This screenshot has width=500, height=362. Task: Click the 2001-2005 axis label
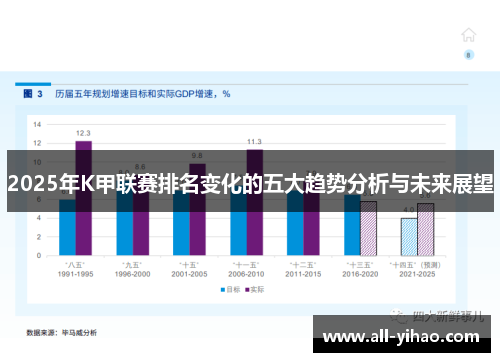pos(189,274)
